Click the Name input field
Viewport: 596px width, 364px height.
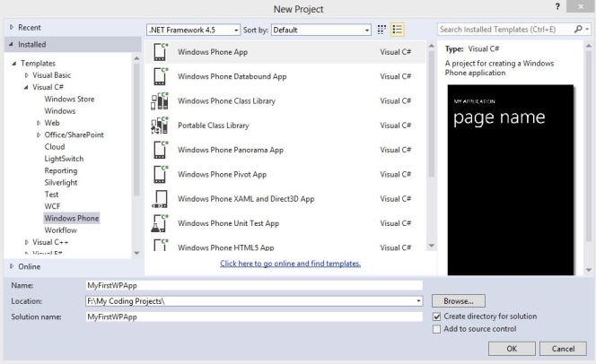pyautogui.click(x=254, y=285)
